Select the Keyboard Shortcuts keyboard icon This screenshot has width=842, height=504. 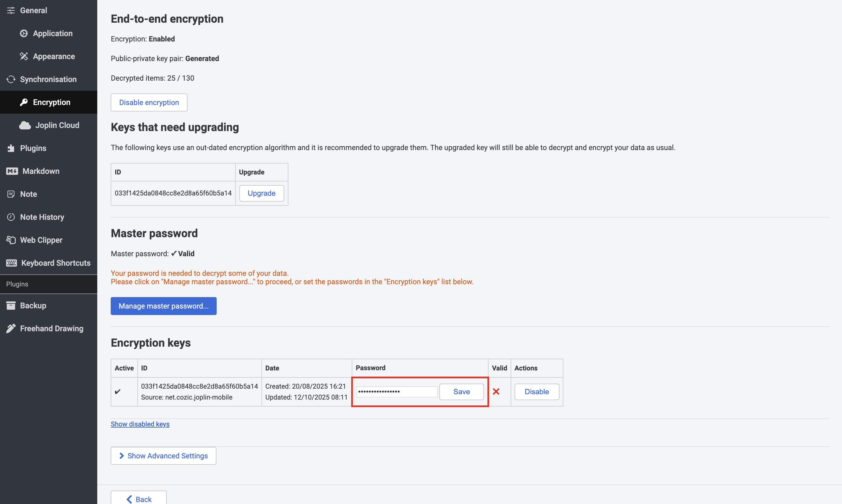coord(11,263)
